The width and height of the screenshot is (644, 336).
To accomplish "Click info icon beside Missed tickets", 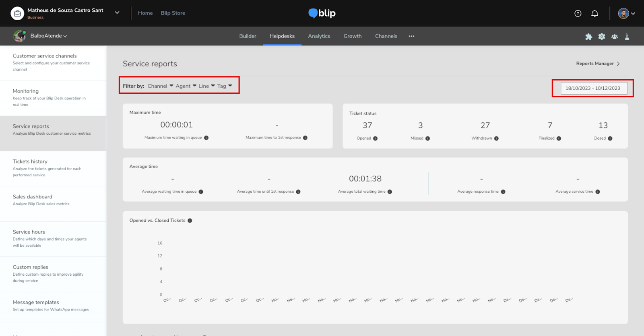I will (x=427, y=138).
